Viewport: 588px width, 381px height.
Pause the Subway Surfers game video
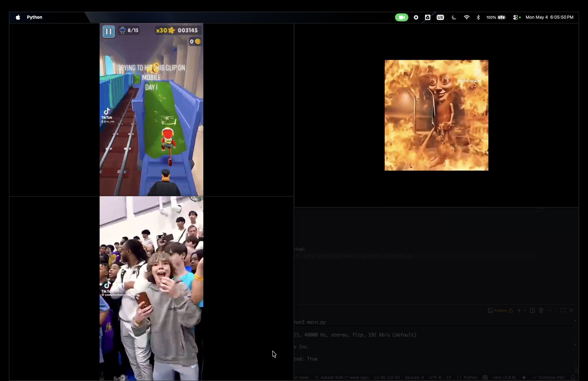(108, 32)
